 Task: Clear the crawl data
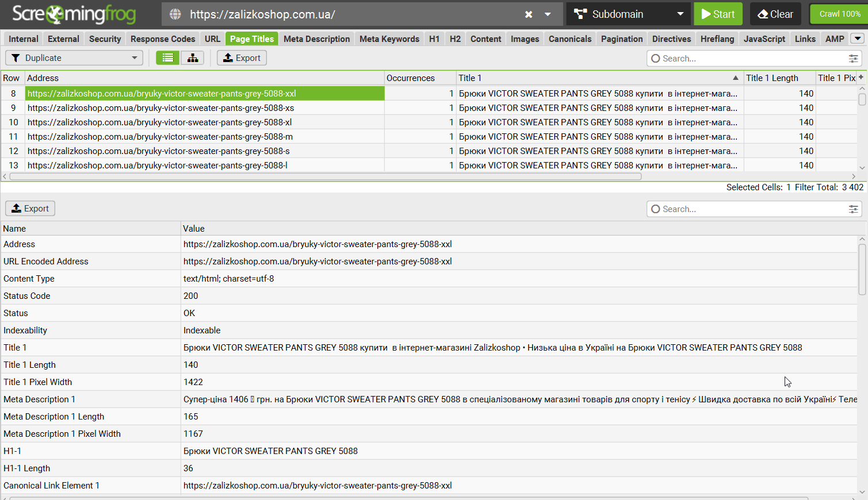pos(775,14)
